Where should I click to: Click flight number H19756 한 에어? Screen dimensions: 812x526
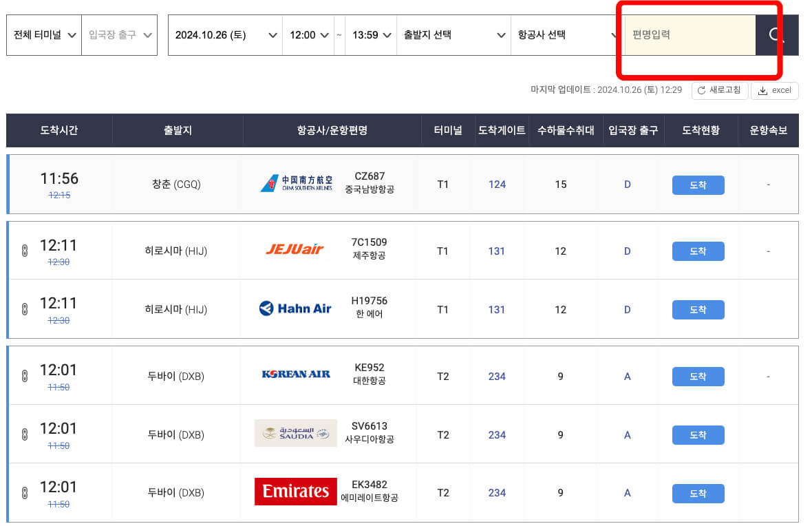point(370,307)
